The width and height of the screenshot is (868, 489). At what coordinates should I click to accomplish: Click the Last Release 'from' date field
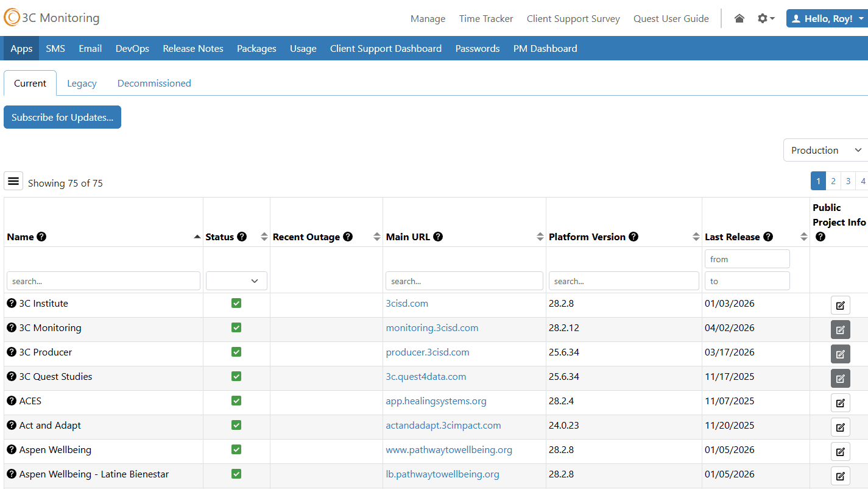(x=747, y=259)
